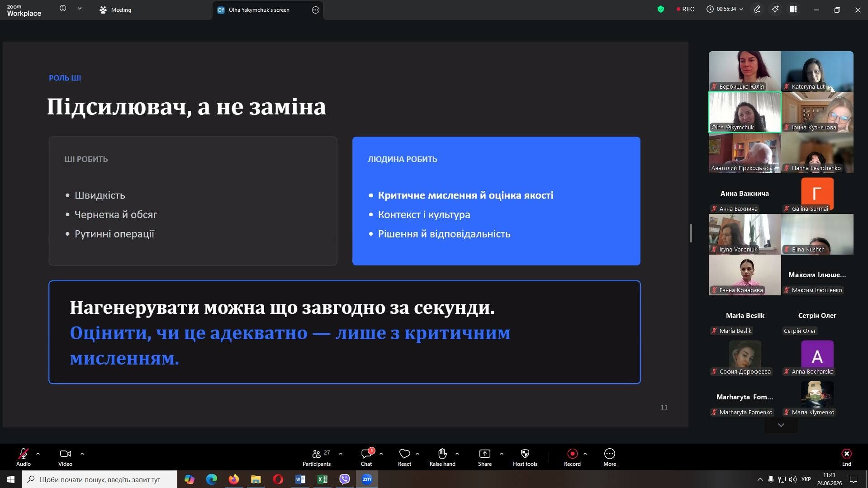This screenshot has width=868, height=488.
Task: Open Microsoft Edge from taskbar
Action: [x=211, y=479]
